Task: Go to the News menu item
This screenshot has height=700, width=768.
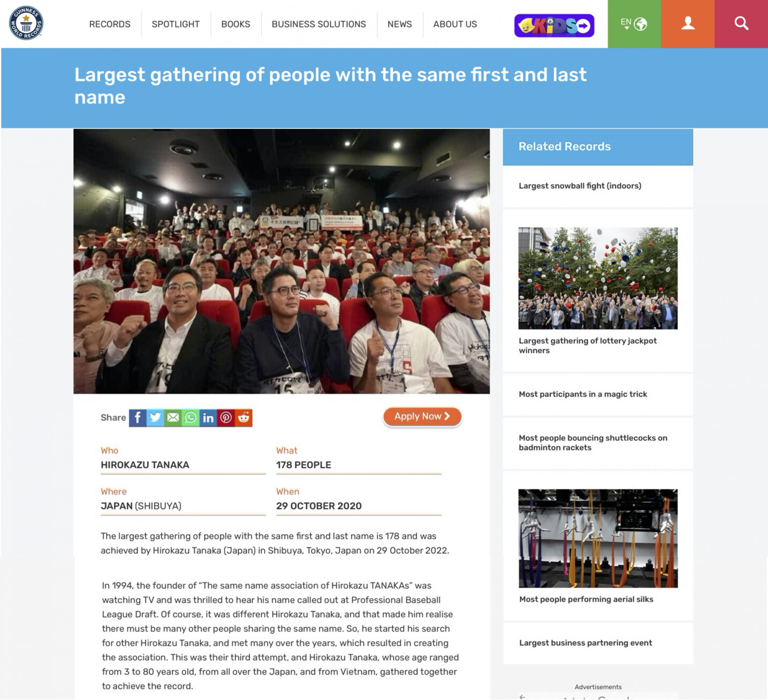Action: pyautogui.click(x=400, y=24)
